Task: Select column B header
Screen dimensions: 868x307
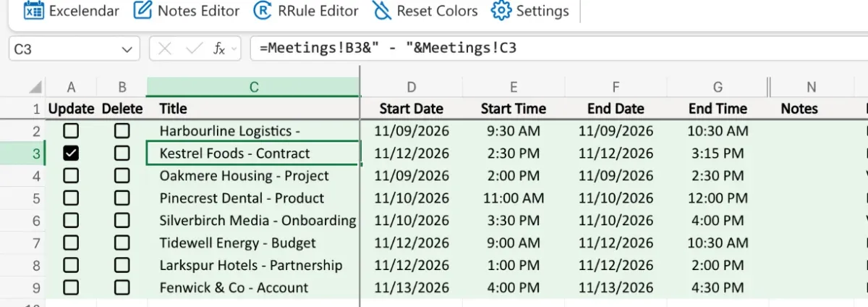Action: [x=122, y=88]
